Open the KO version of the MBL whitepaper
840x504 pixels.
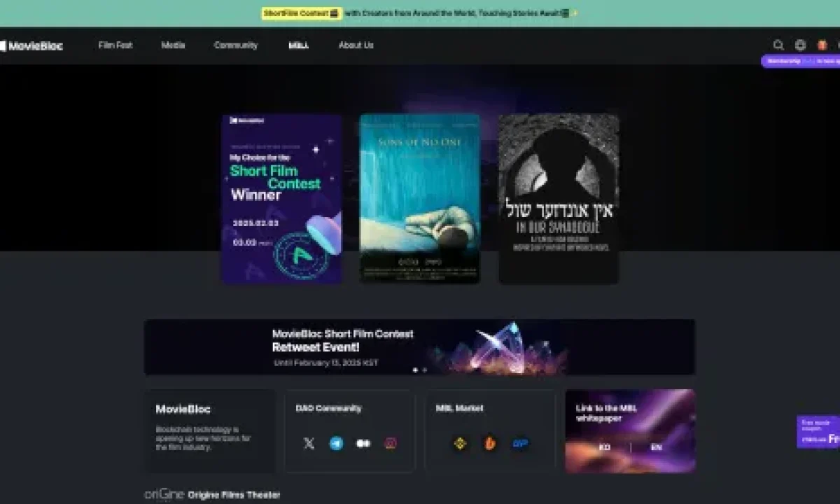pyautogui.click(x=604, y=446)
